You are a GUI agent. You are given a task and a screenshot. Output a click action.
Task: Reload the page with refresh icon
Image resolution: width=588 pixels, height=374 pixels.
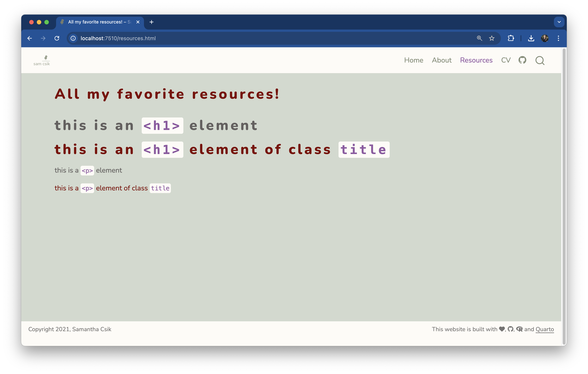click(x=57, y=38)
